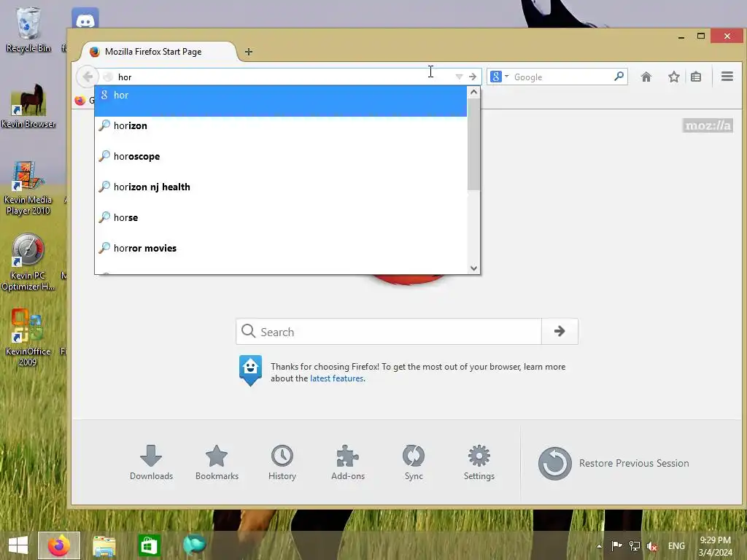Click the suggestion list scroll-up arrow
Screen dimensions: 747x560
coord(473,92)
